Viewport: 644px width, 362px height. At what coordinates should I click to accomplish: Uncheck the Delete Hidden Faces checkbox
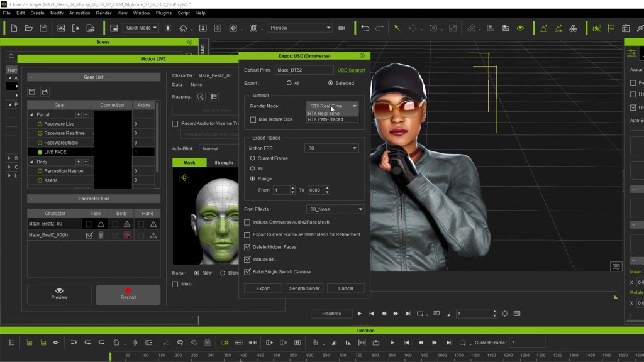(x=247, y=247)
